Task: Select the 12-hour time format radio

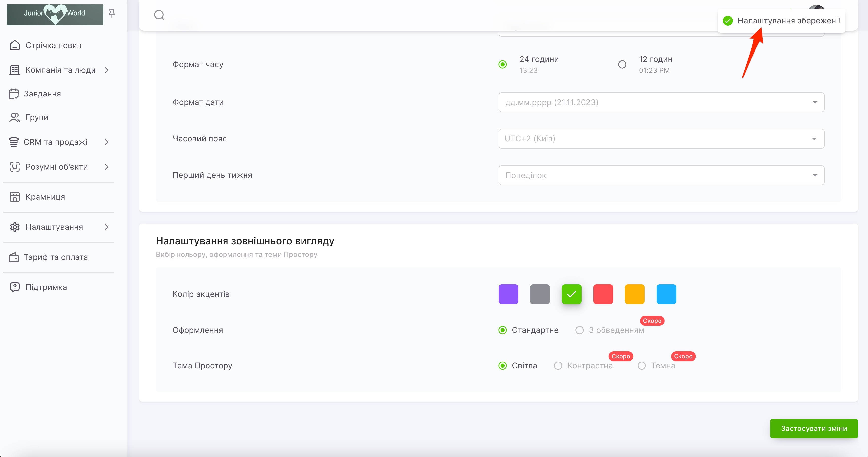Action: (622, 64)
